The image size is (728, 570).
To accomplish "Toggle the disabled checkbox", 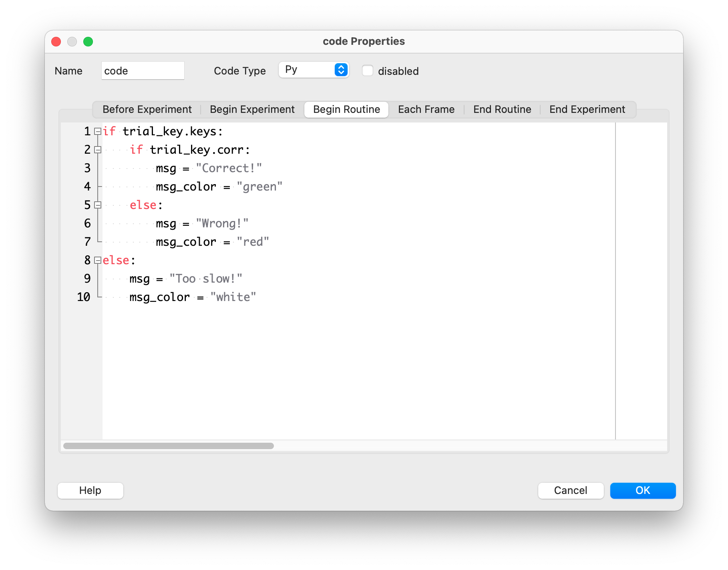I will click(x=367, y=71).
